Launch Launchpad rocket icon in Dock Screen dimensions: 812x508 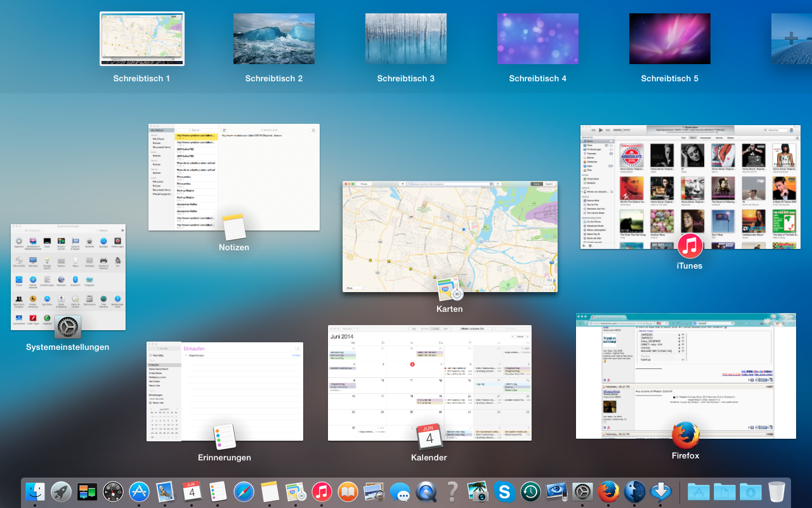click(x=62, y=492)
